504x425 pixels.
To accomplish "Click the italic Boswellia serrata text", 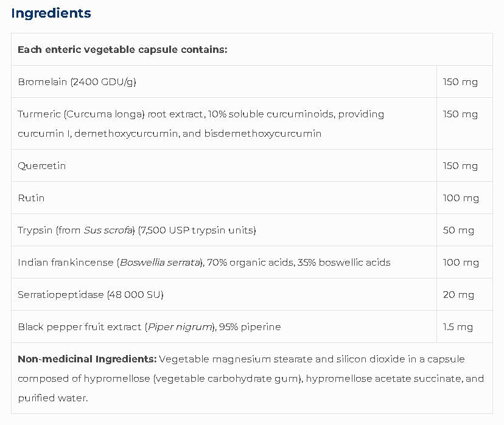I will pyautogui.click(x=160, y=262).
